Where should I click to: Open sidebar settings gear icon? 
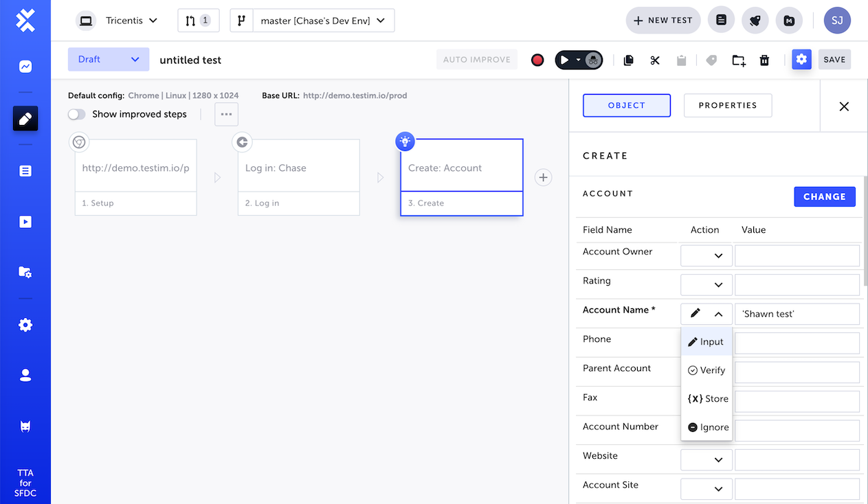pyautogui.click(x=25, y=324)
